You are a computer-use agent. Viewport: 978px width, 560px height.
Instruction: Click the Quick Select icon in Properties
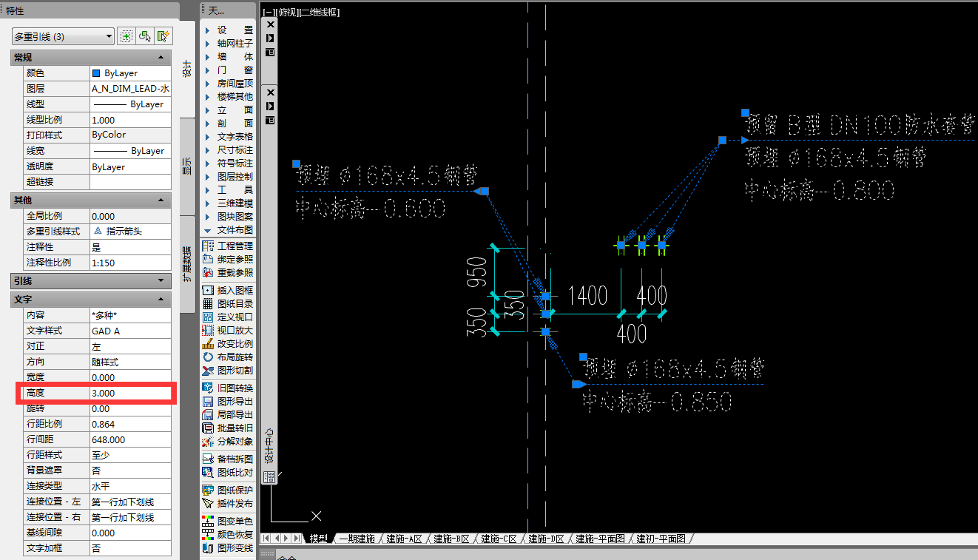163,36
